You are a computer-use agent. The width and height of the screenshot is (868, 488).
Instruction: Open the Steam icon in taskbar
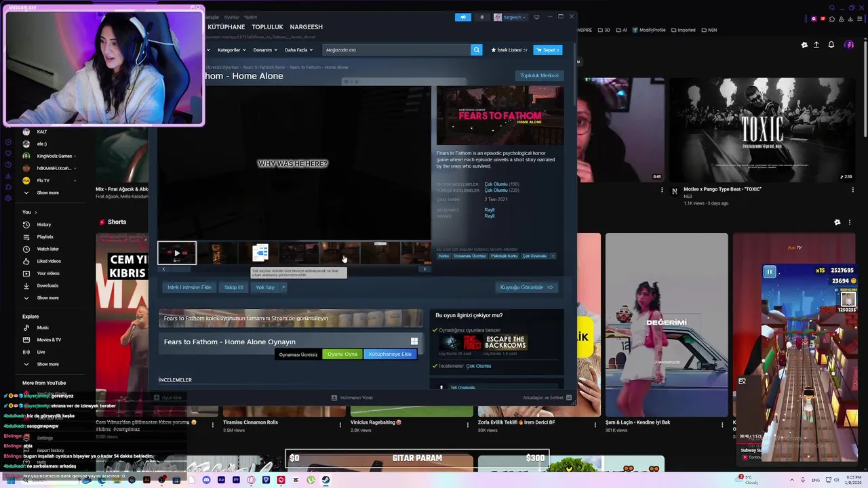coord(325,480)
